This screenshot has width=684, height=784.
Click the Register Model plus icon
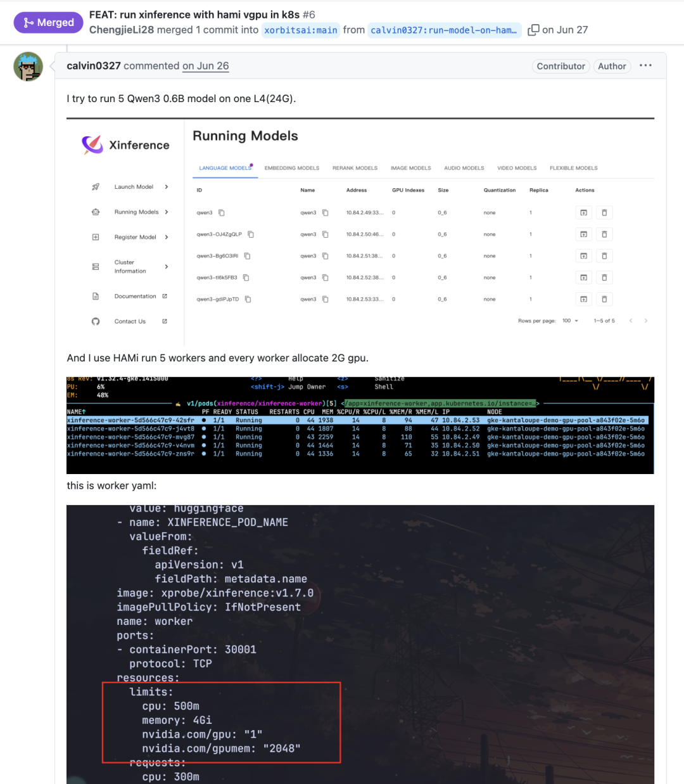(96, 237)
